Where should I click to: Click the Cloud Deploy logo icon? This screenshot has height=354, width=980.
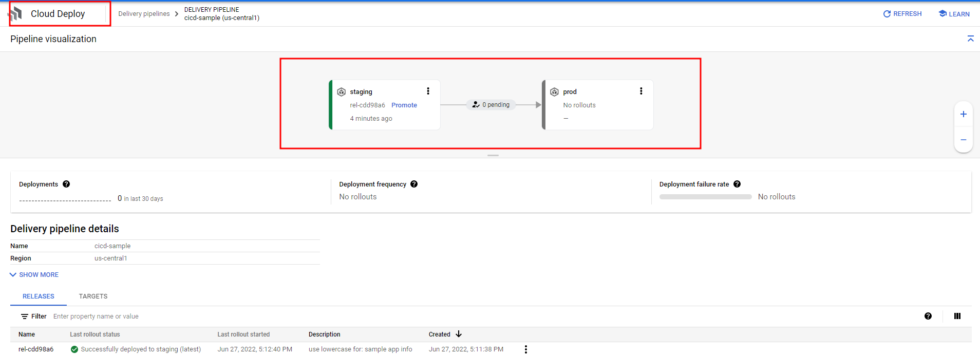coord(16,14)
